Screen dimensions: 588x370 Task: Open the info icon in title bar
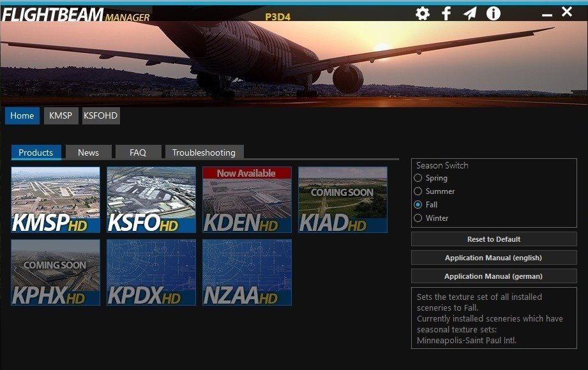[x=494, y=13]
